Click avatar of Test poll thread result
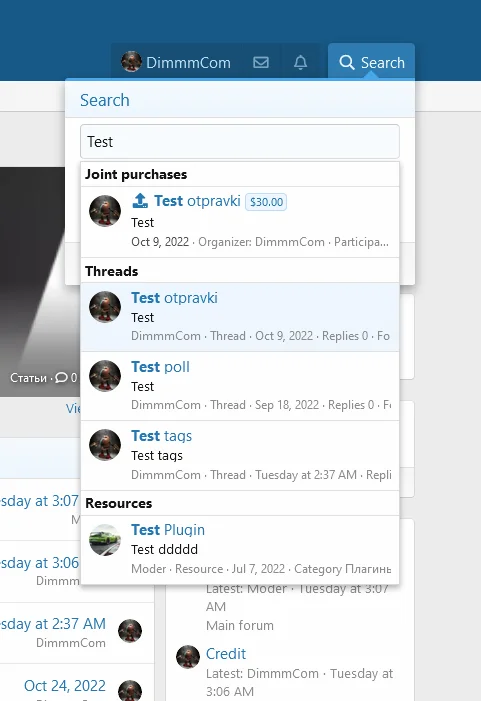Viewport: 481px width, 701px height. tap(105, 376)
